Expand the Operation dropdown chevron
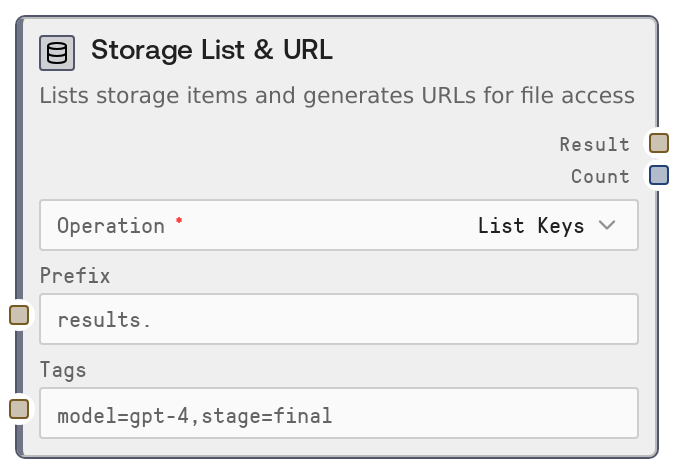Screen dimensions: 674x474 click(607, 225)
